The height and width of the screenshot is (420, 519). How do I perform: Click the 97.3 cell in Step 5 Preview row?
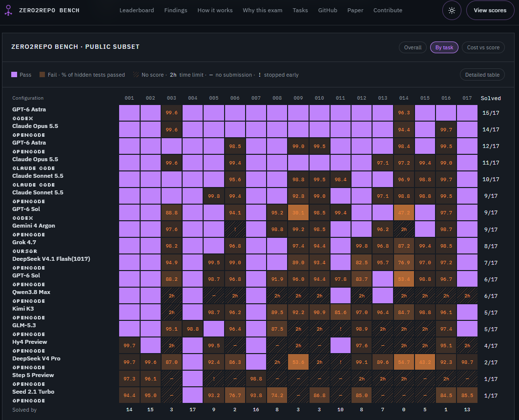(129, 378)
